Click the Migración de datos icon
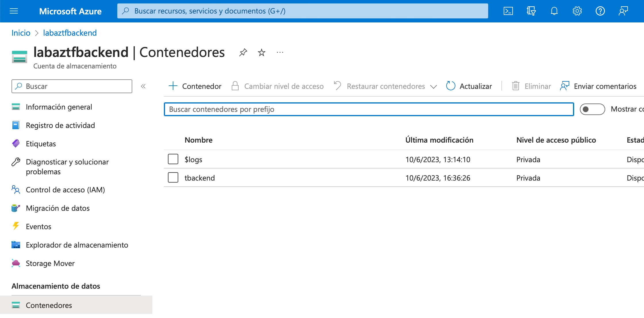This screenshot has width=644, height=318. tap(16, 208)
